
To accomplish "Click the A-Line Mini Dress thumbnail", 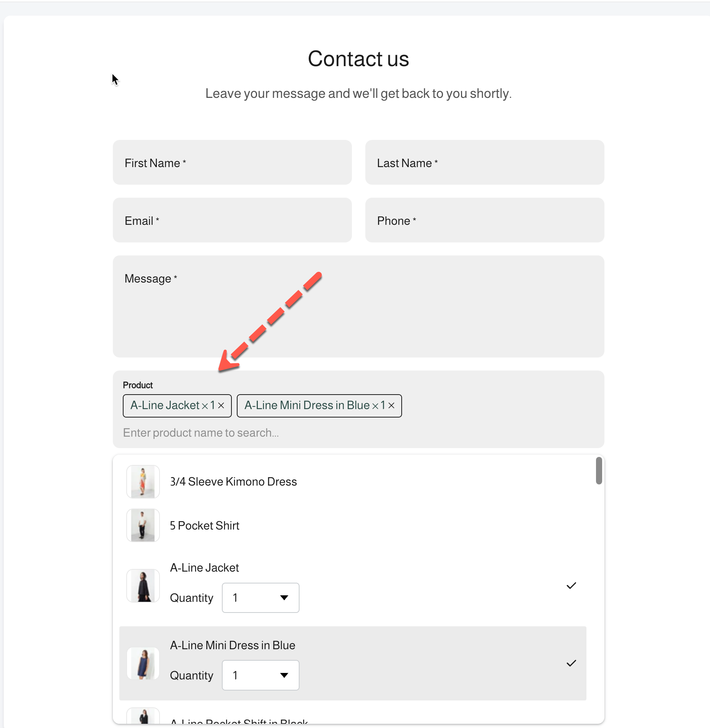I will coord(143,663).
